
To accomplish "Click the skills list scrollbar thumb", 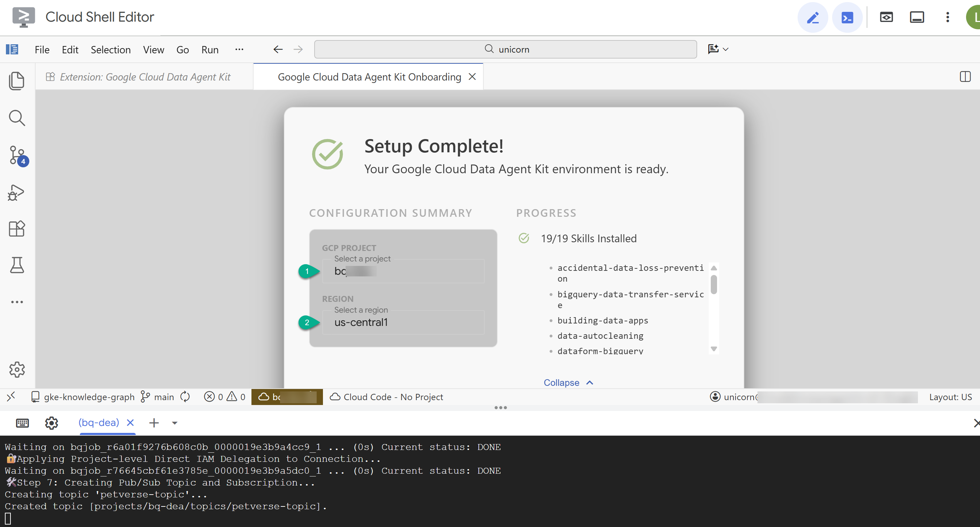I will tap(714, 284).
